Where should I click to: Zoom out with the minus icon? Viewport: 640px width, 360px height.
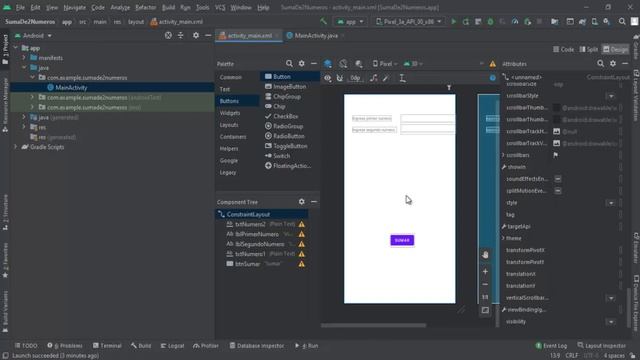point(485,284)
